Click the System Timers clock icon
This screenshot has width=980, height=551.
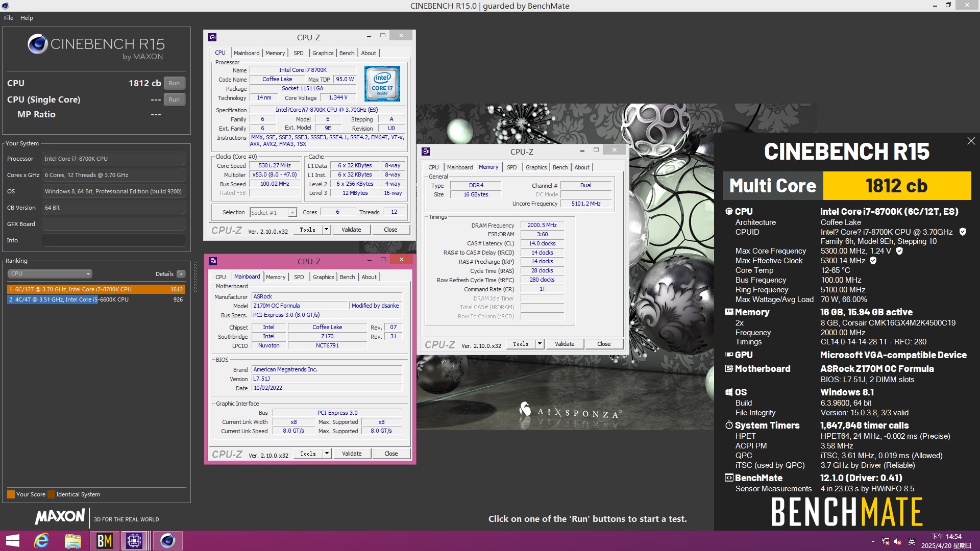click(x=729, y=425)
